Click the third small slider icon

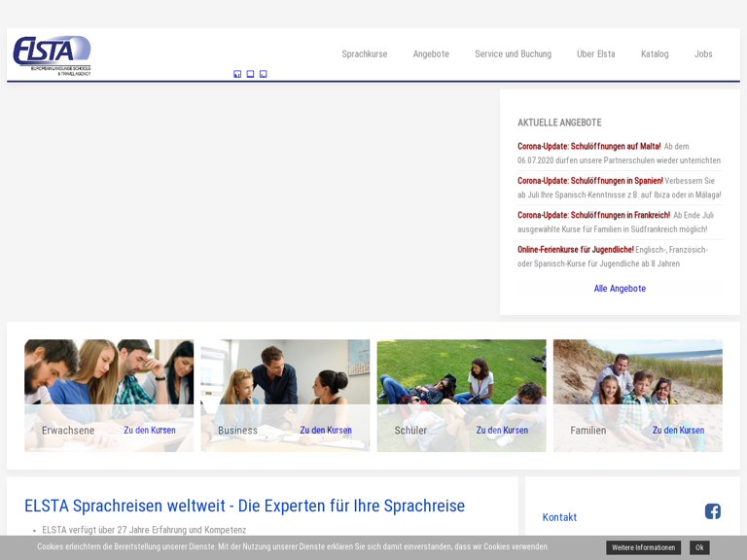[x=263, y=74]
